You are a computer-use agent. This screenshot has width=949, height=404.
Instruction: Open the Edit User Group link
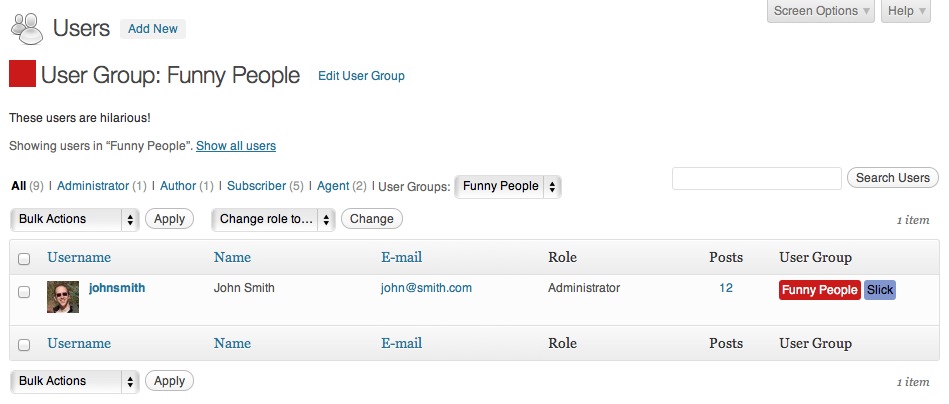point(361,76)
